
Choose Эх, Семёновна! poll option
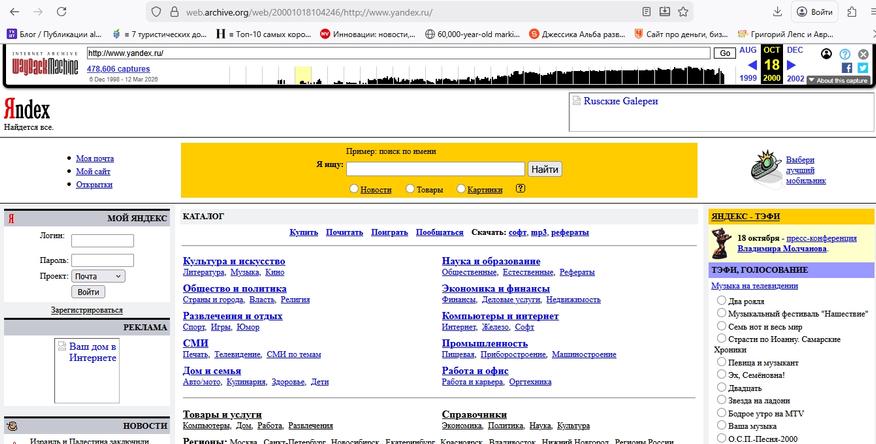tap(721, 374)
